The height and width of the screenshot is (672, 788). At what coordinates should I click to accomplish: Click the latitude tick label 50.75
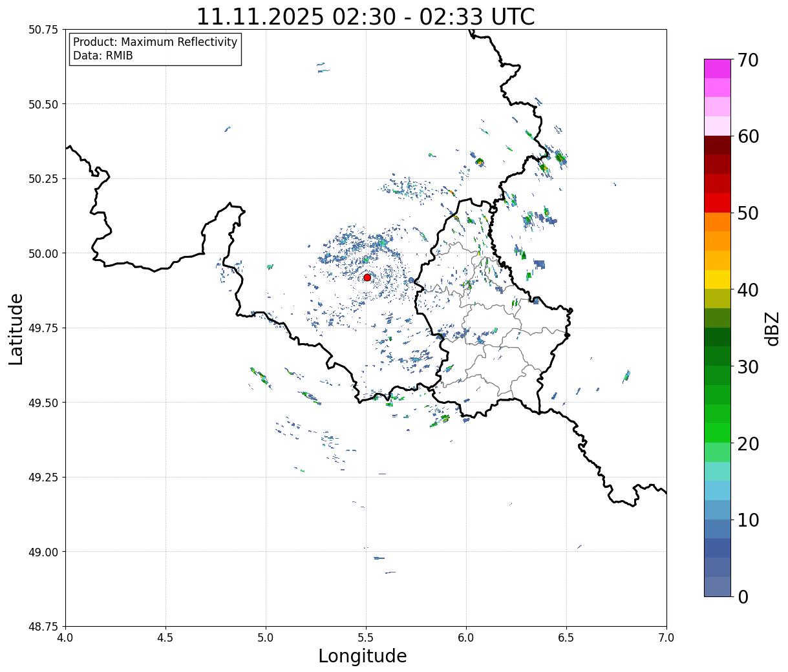tap(43, 30)
